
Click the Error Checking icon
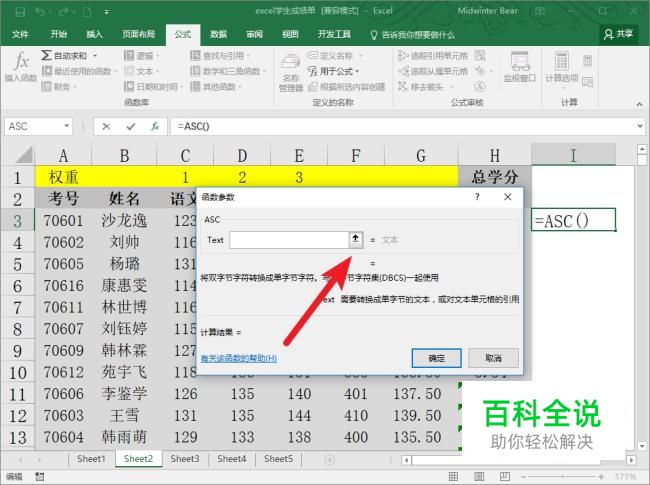coord(480,71)
